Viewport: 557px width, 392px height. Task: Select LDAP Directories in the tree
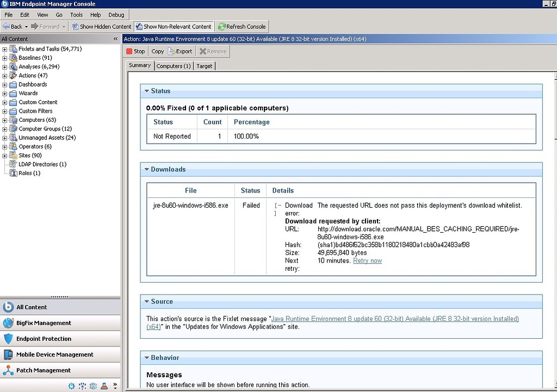tap(42, 164)
